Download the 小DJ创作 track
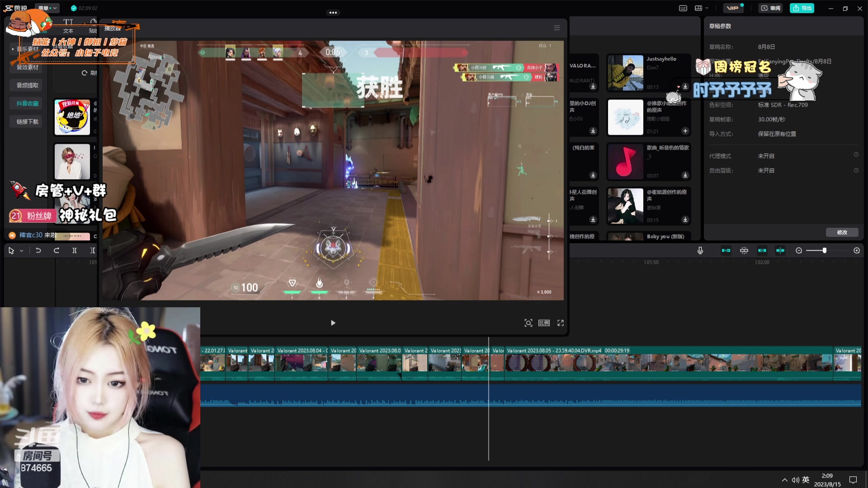The image size is (868, 488). (x=593, y=131)
